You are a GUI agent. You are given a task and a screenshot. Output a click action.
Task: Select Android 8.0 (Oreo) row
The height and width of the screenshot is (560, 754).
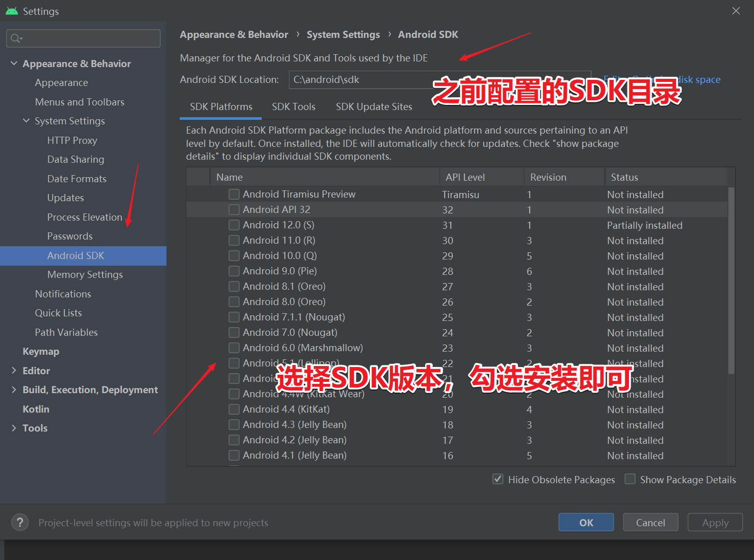(457, 301)
